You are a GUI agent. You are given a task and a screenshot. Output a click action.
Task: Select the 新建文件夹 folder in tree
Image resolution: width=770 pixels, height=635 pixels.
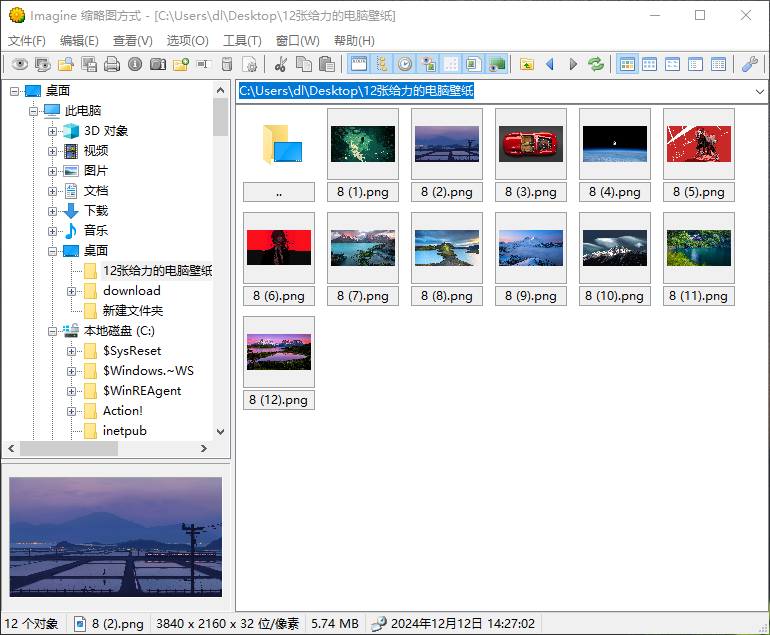click(132, 311)
